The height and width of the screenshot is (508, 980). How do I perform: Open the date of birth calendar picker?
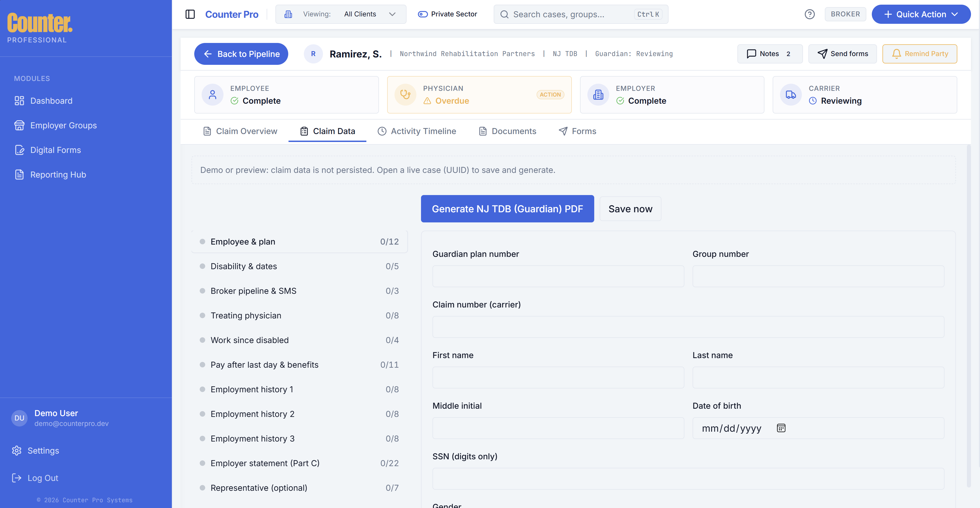click(781, 428)
